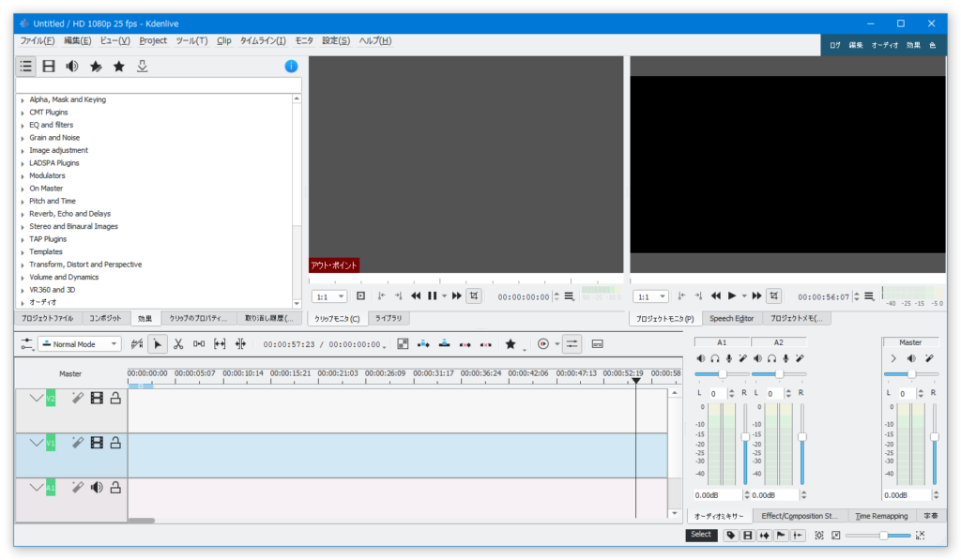Show favorite effects via star icon
This screenshot has width=961, height=560.
tap(119, 67)
